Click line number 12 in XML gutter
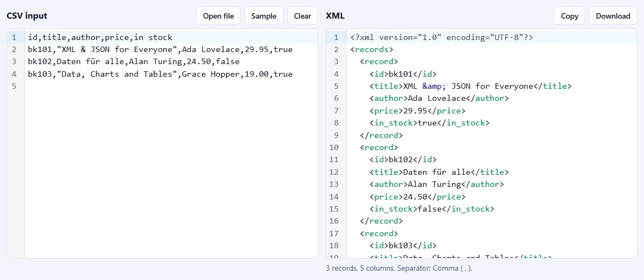644x280 pixels. click(334, 172)
